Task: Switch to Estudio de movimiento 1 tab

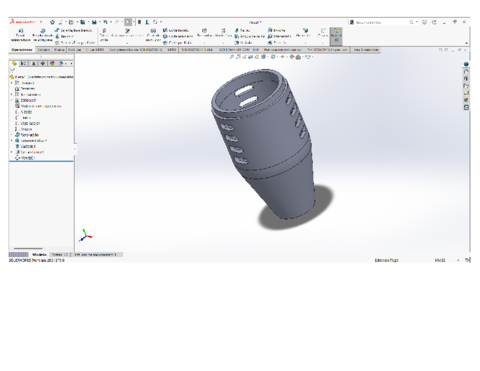Action: [x=96, y=255]
